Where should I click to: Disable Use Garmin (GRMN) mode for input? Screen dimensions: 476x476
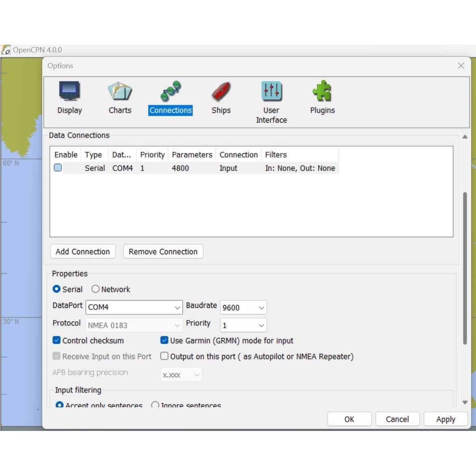coord(164,340)
